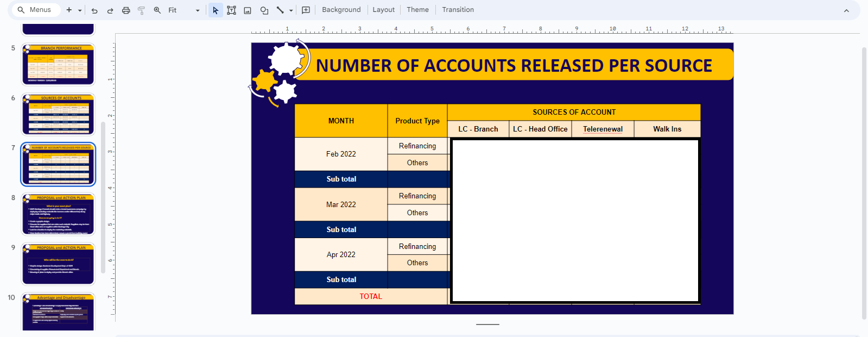Open the Menus search box
The width and height of the screenshot is (868, 337).
36,10
